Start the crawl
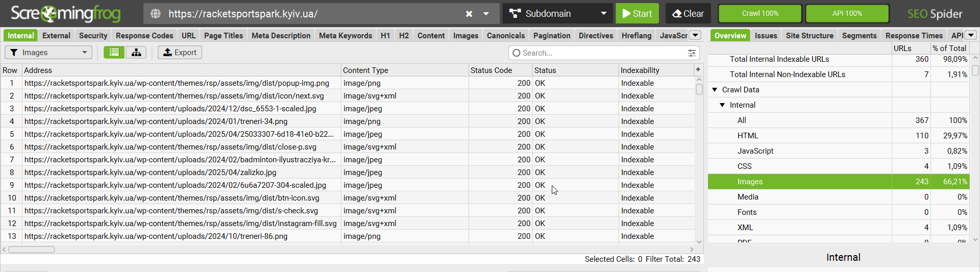This screenshot has width=980, height=272. click(637, 14)
